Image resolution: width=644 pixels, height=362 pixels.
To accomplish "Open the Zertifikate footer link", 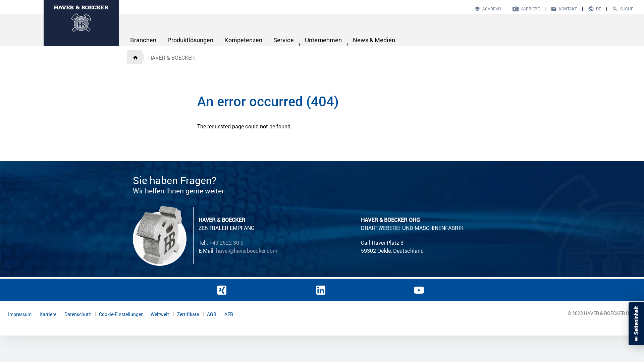I will click(x=188, y=314).
